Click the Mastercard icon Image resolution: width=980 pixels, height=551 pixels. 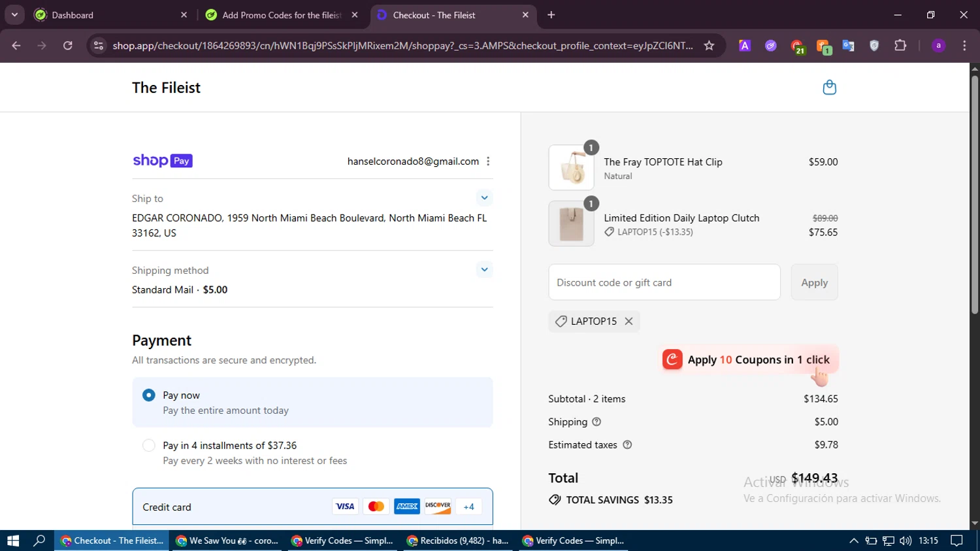point(376,507)
